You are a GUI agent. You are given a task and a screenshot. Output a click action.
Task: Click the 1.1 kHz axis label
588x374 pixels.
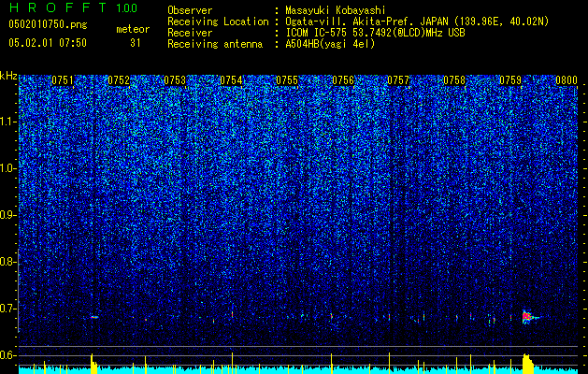point(8,122)
